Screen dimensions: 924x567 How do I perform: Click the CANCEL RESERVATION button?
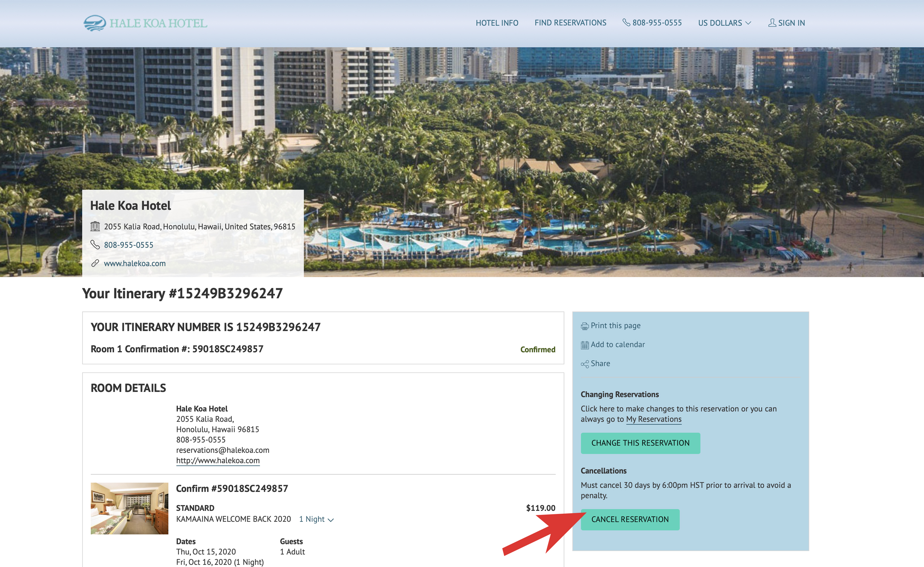point(630,520)
